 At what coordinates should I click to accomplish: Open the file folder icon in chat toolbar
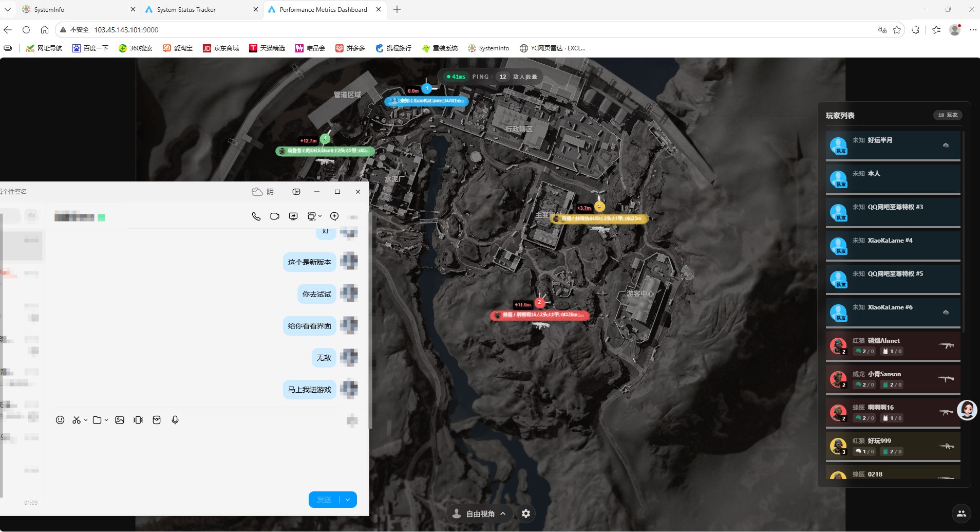click(97, 420)
